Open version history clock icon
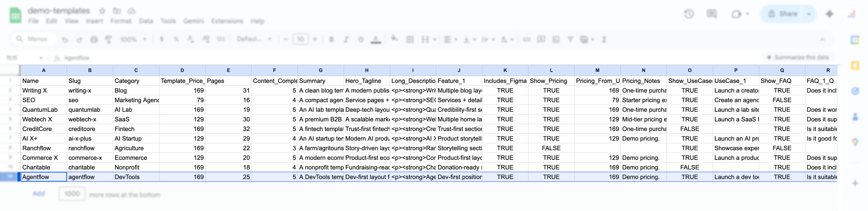The width and height of the screenshot is (868, 211). click(689, 14)
